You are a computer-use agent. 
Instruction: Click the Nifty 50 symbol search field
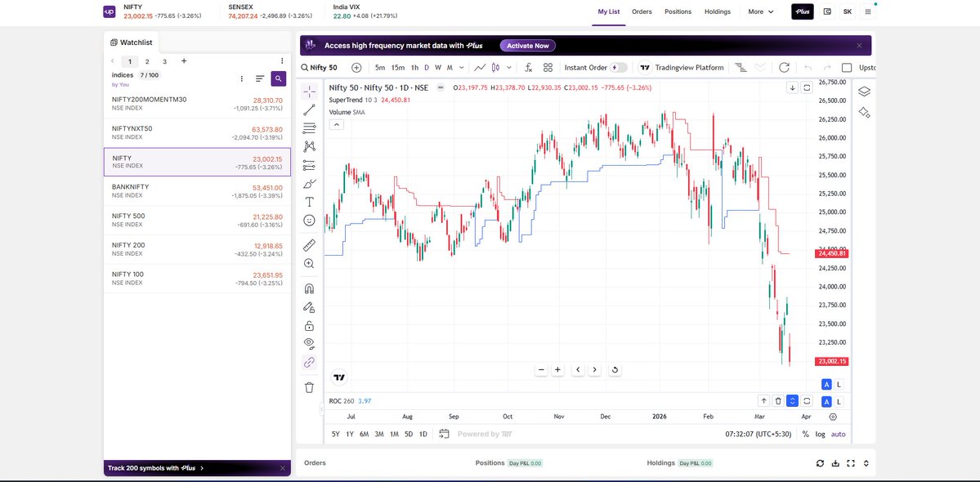(319, 68)
